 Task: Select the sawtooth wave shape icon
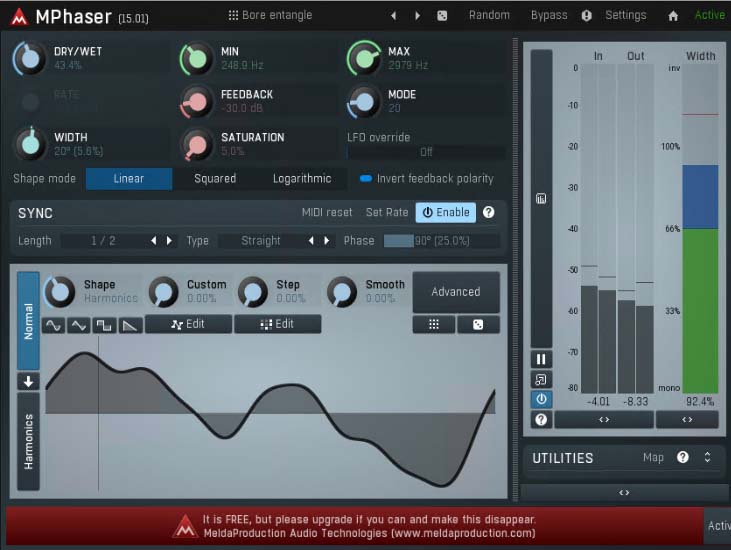point(130,325)
